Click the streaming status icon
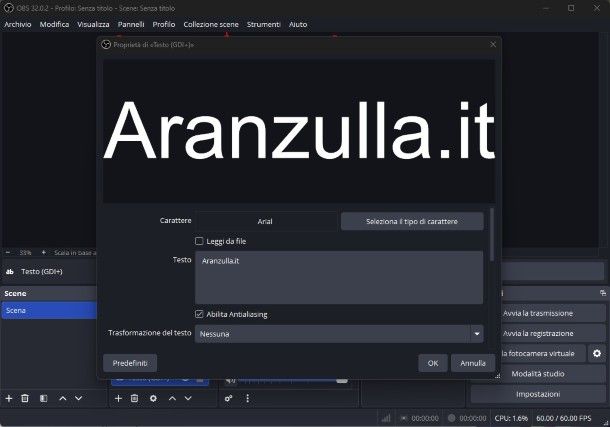The width and height of the screenshot is (610, 427). [404, 418]
